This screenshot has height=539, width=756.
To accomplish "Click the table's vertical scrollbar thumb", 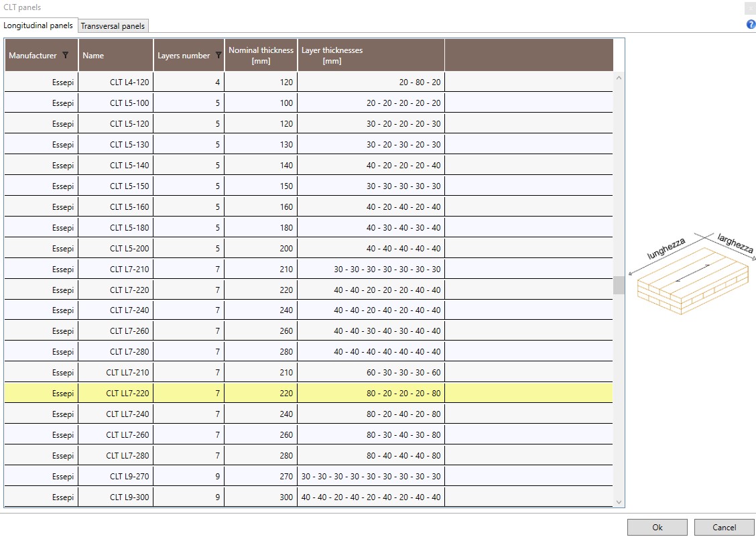I will tap(619, 285).
